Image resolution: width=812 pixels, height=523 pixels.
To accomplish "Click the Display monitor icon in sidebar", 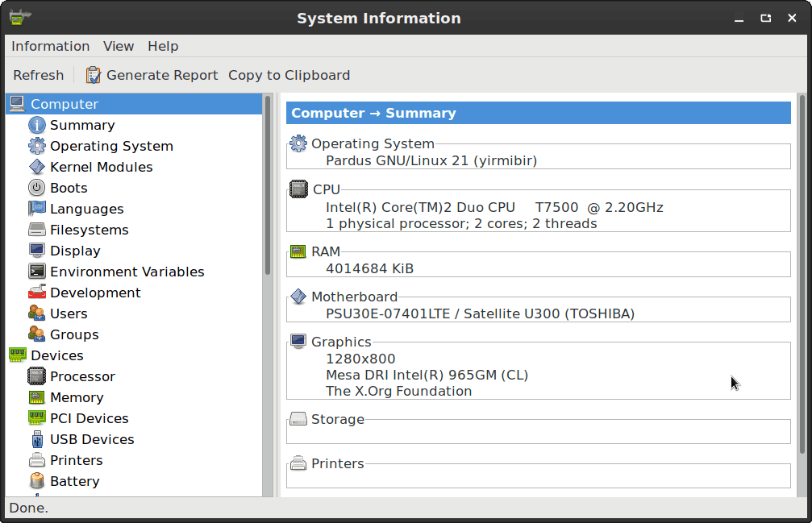I will point(37,251).
